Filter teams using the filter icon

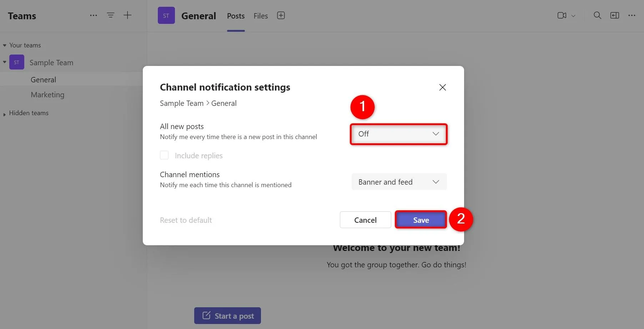coord(110,15)
